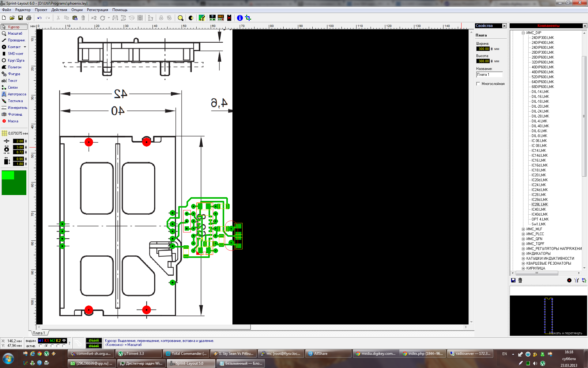Open the Опции menu
Viewport: 588px width, 368px height.
tap(77, 10)
